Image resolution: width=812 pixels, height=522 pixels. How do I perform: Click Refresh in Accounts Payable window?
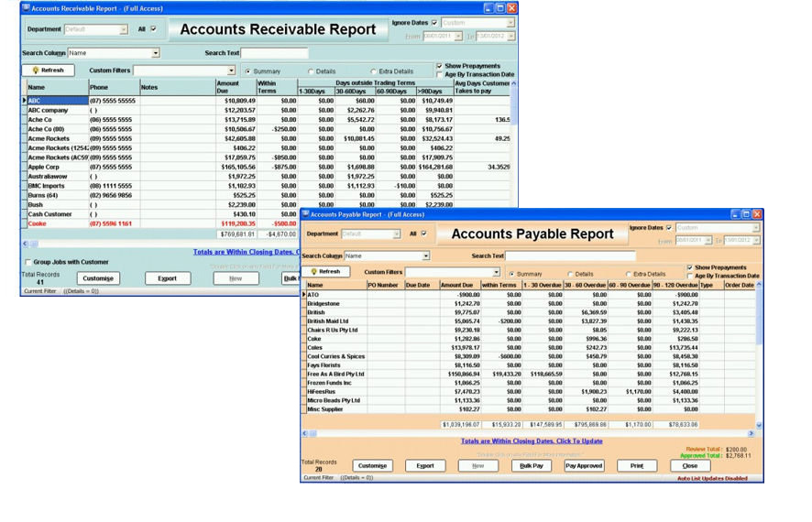pyautogui.click(x=325, y=272)
